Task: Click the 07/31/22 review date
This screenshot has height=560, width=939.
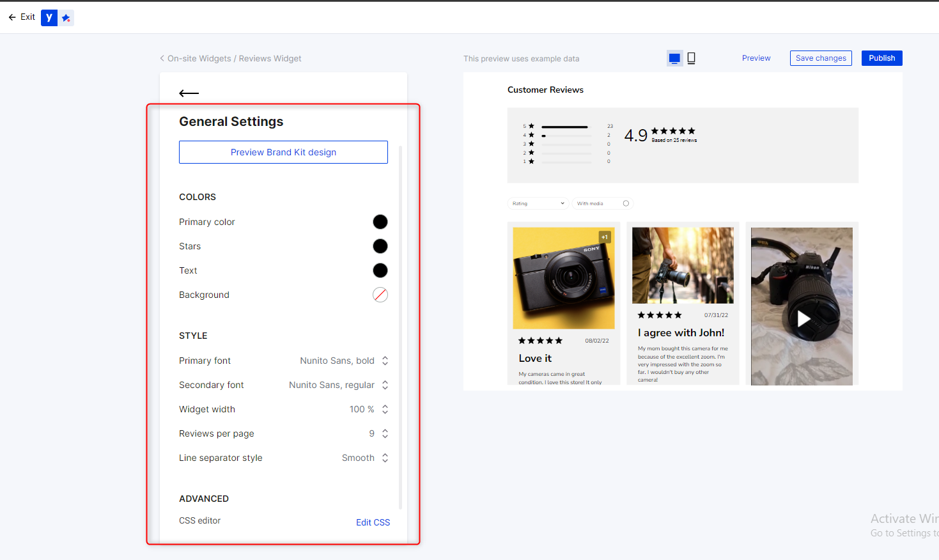Action: (716, 315)
